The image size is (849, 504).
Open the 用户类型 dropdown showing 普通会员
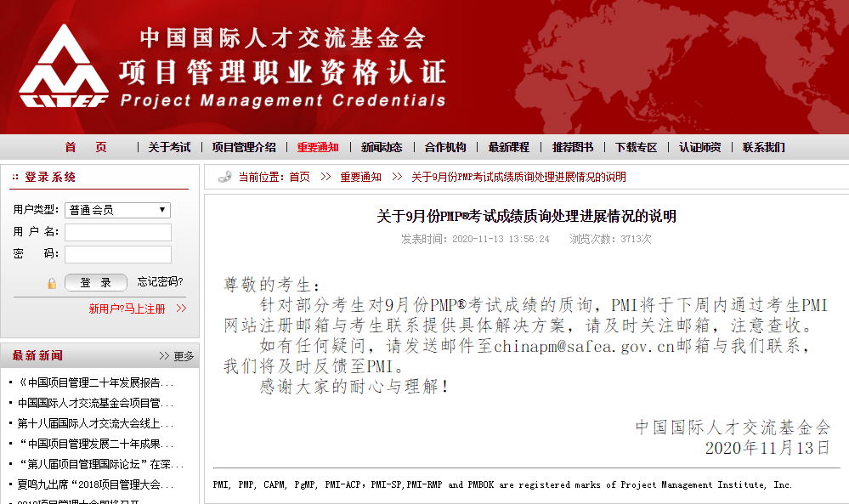(118, 210)
